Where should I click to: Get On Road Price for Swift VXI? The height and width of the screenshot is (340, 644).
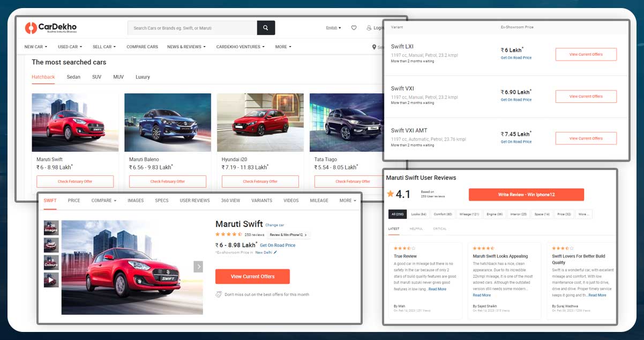click(516, 100)
